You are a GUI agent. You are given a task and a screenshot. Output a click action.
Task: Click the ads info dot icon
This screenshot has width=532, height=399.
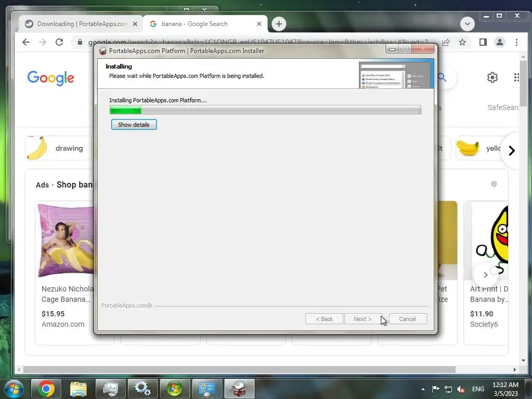[494, 184]
